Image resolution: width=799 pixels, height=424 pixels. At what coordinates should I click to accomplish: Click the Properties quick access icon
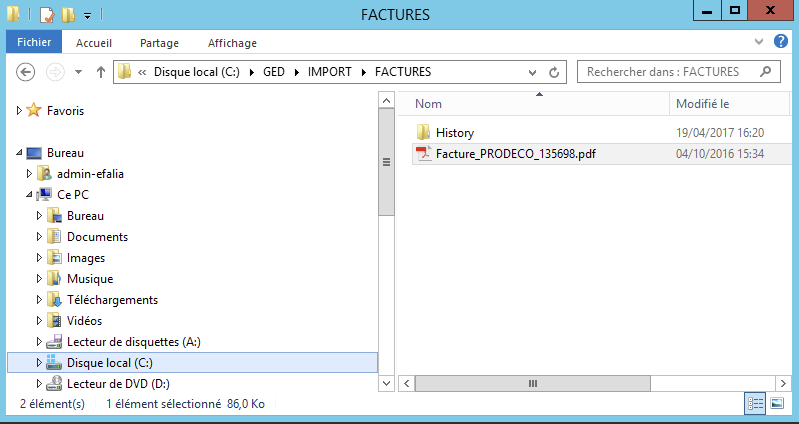(x=46, y=15)
